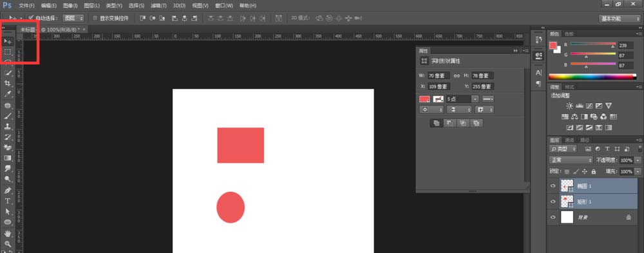Click the shape stroke color swatch in Properties
The height and width of the screenshot is (253, 644).
438,99
